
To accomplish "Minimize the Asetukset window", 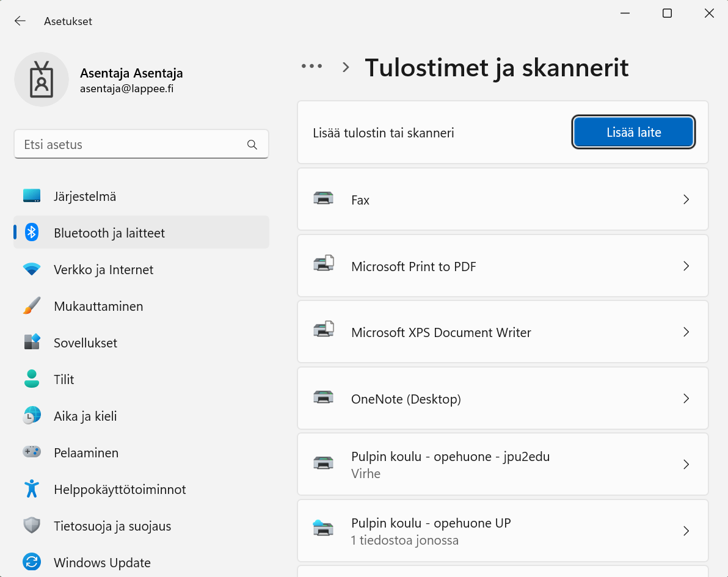I will (625, 13).
